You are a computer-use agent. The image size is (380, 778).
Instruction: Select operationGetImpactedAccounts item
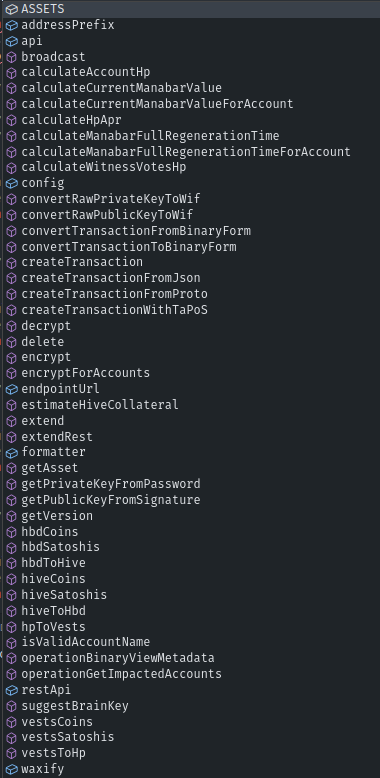coord(122,674)
